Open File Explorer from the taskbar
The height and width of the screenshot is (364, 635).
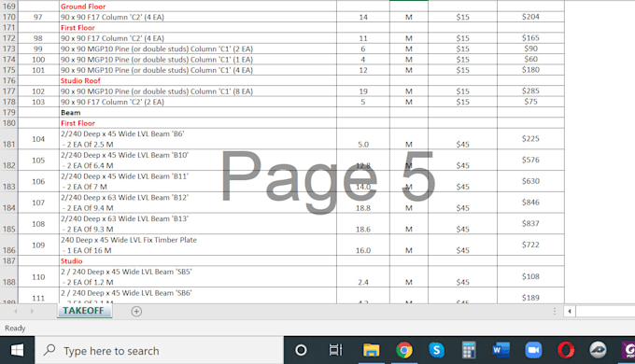pyautogui.click(x=371, y=350)
